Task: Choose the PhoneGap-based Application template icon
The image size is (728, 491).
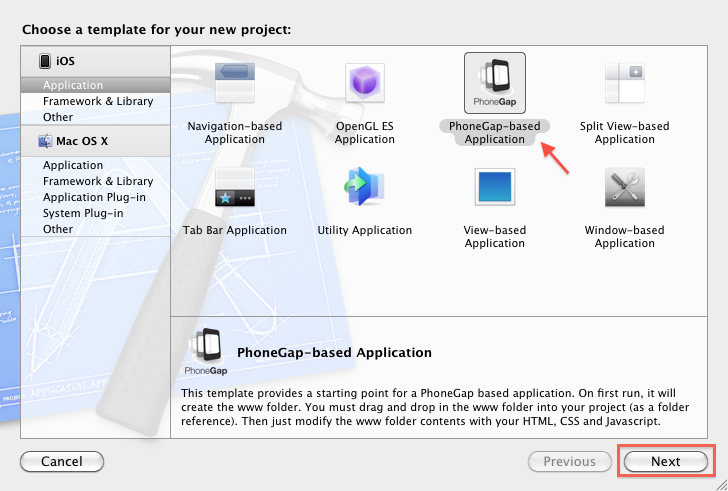Action: point(494,83)
